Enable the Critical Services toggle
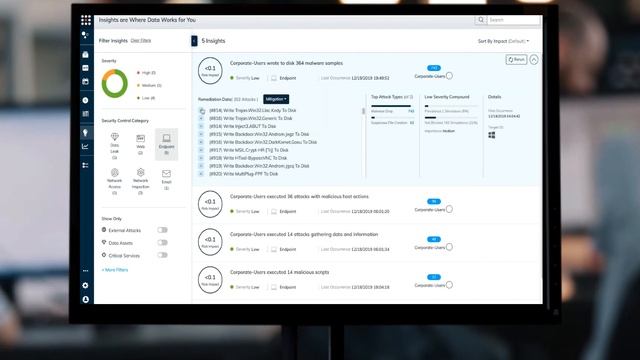This screenshot has height=360, width=640. pos(162,256)
